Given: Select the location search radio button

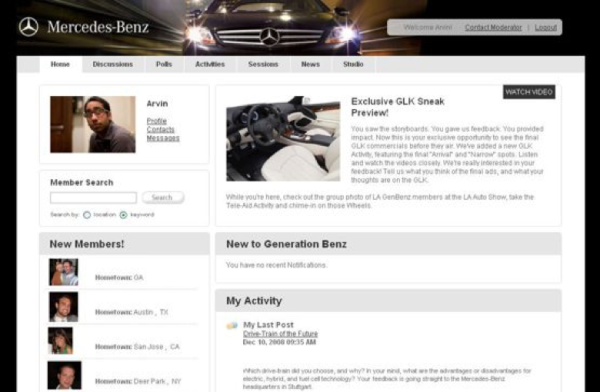Looking at the screenshot, I should point(87,215).
